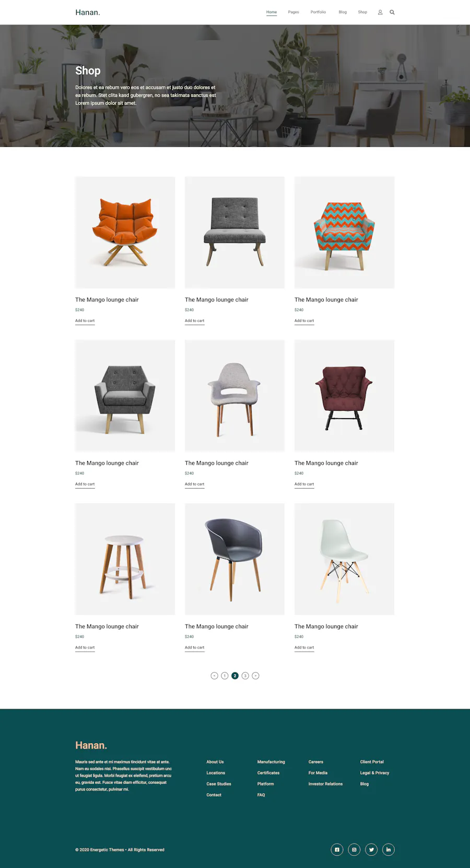
Task: Click the search magnifier icon in header
Action: point(392,12)
